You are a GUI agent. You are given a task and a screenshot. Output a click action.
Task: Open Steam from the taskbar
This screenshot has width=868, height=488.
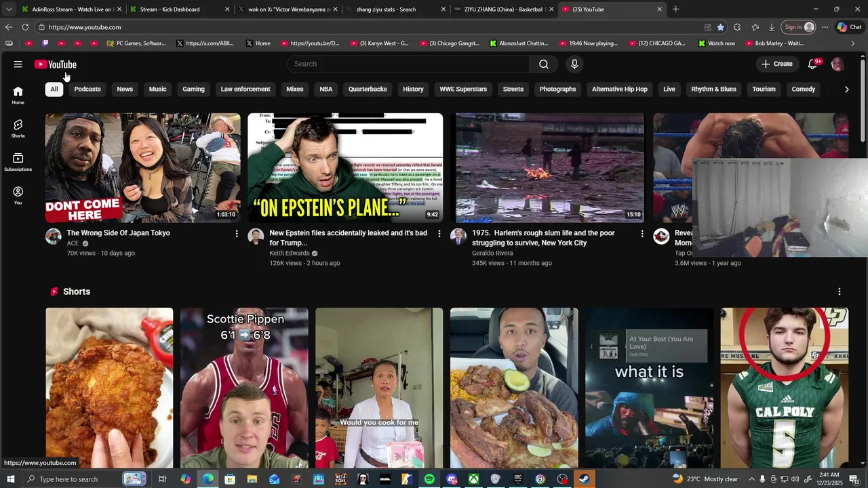585,479
